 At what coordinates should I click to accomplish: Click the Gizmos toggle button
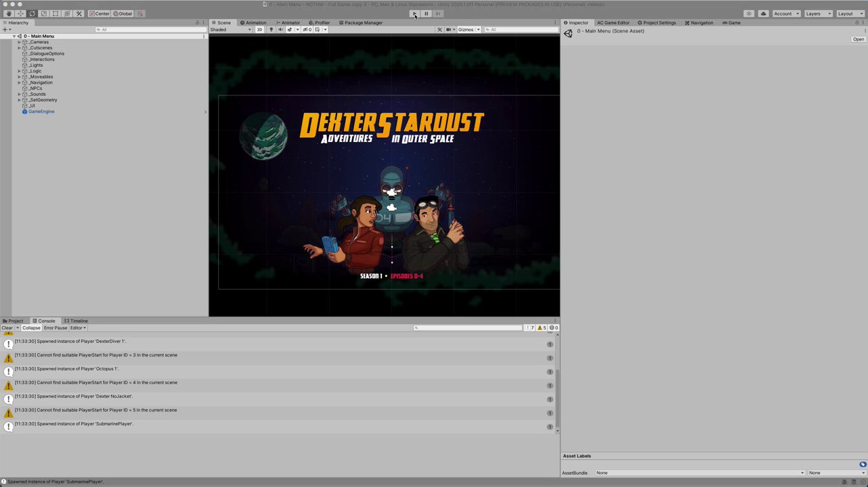[x=466, y=30]
